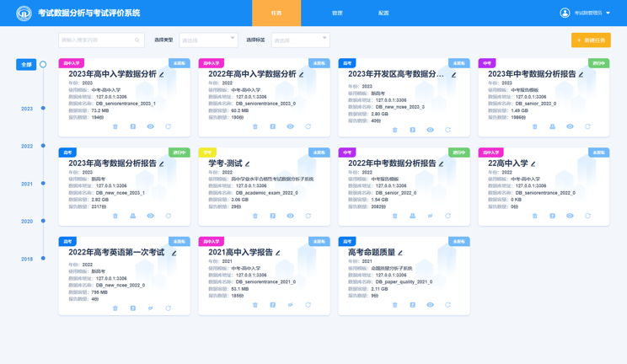The width and height of the screenshot is (627, 364).
Task: Switch to the 配置 tab
Action: (383, 13)
